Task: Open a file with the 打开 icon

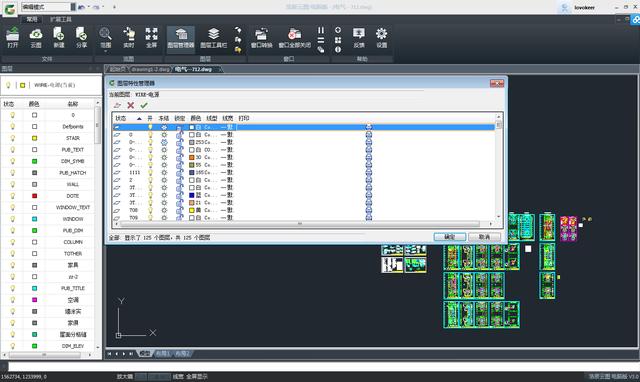Action: pyautogui.click(x=13, y=38)
